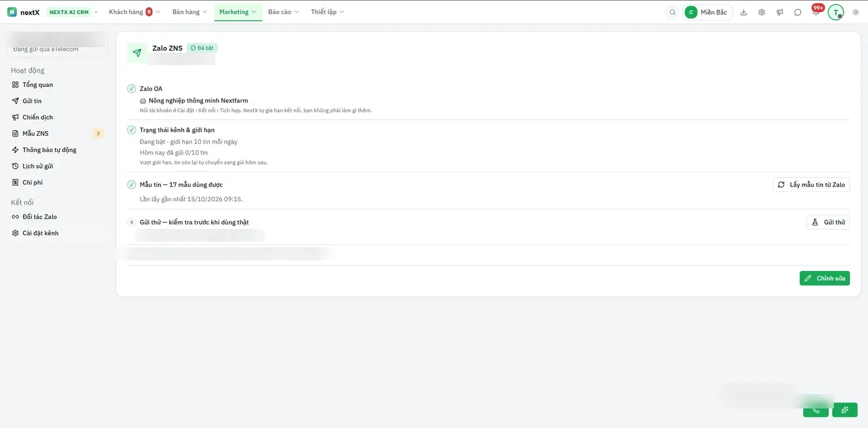The height and width of the screenshot is (428, 868).
Task: Click the green sparkle assistant button at bottom right
Action: (x=845, y=410)
